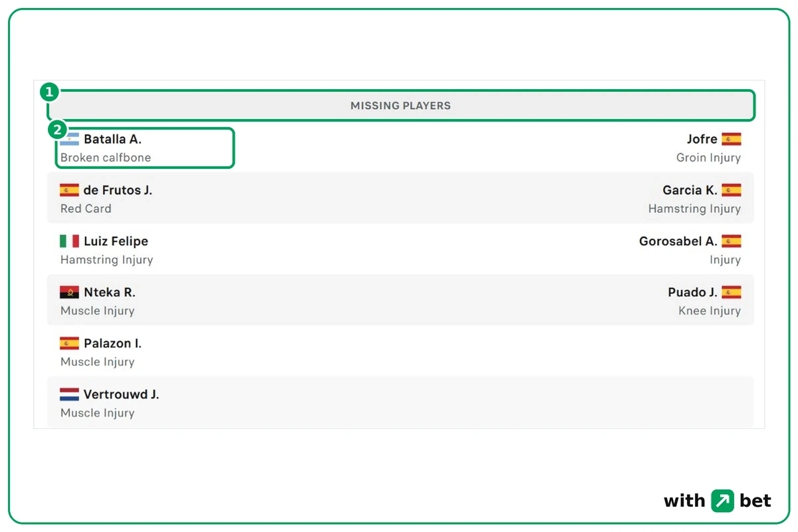Click the Knee Injury reason text

point(710,311)
